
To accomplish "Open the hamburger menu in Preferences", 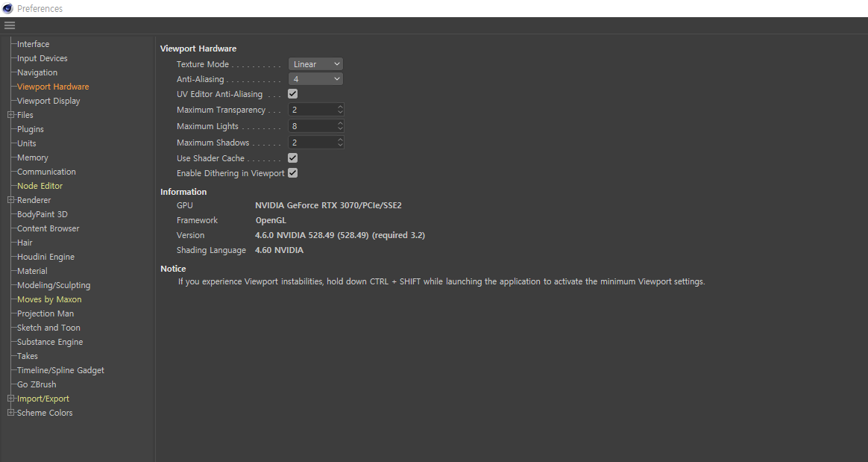I will coord(10,25).
